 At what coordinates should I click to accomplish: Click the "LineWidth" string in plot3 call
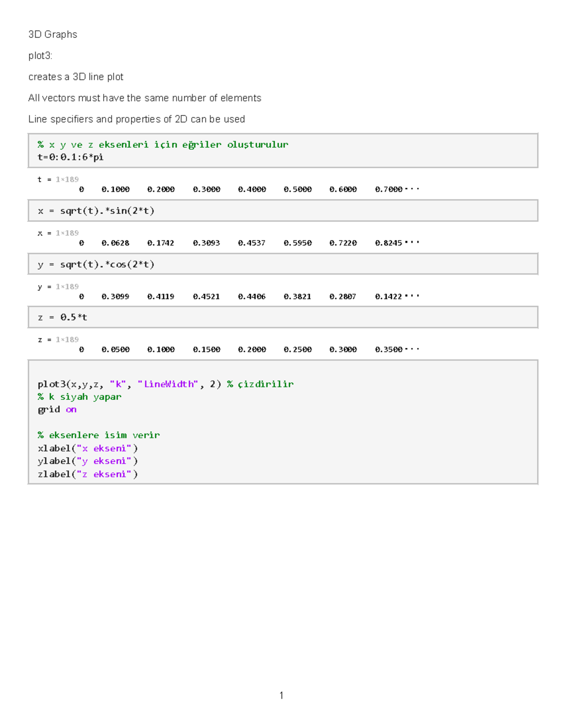(168, 384)
